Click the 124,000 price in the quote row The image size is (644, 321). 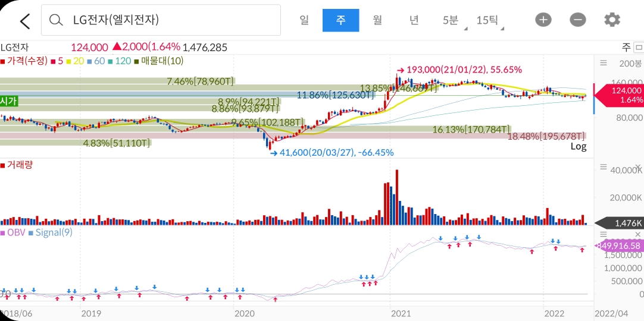(89, 48)
